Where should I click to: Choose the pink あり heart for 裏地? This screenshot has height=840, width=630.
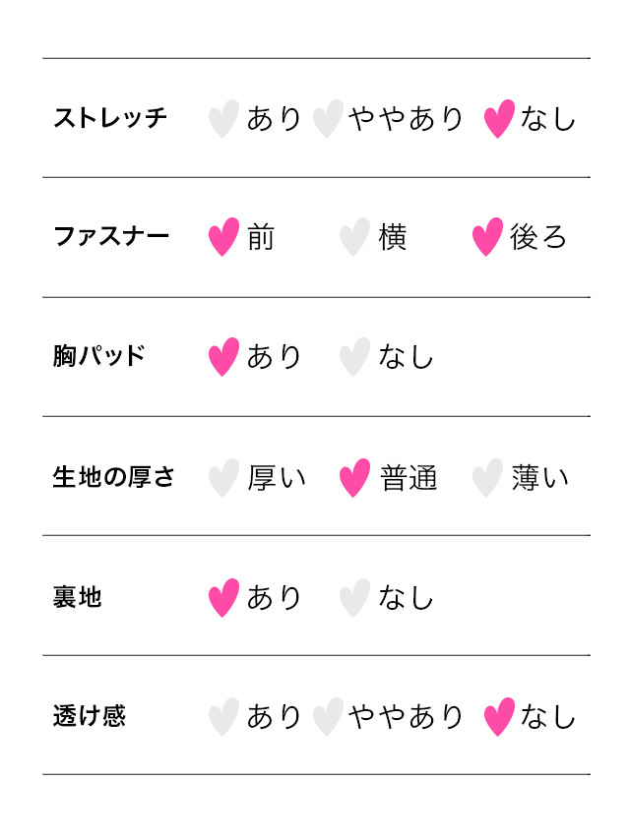click(x=223, y=598)
